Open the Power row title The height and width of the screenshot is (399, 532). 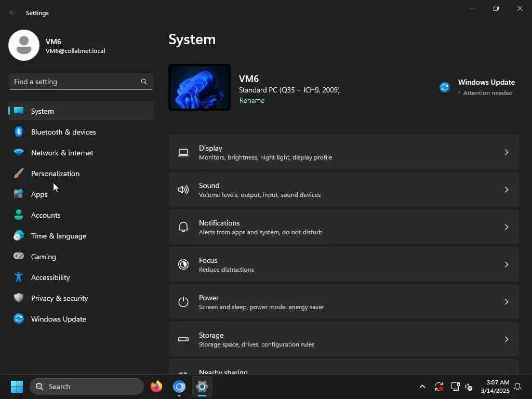(209, 298)
